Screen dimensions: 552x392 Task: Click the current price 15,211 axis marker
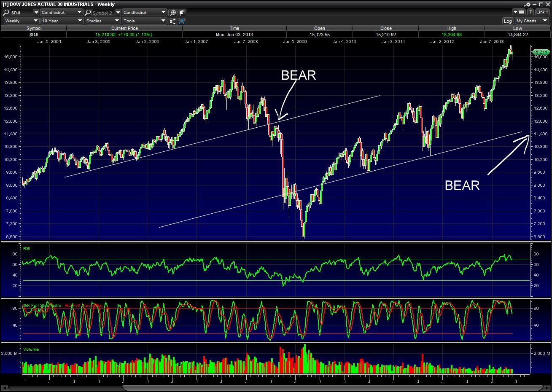coord(540,52)
